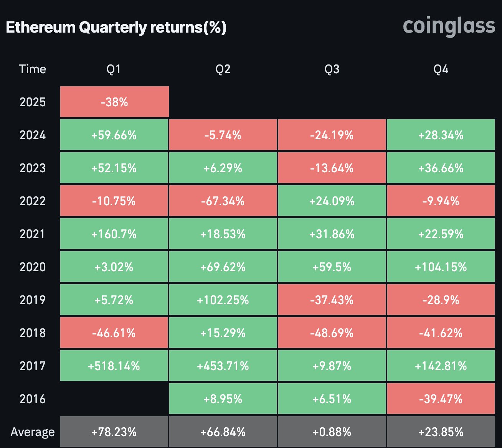502x448 pixels.
Task: Click the +104.15% cell for 2020 Q4
Action: click(x=441, y=267)
